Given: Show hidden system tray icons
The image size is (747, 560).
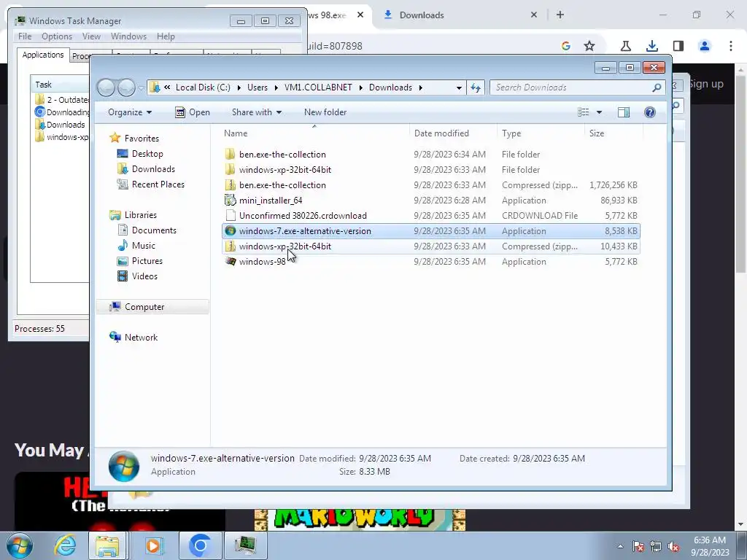Looking at the screenshot, I should point(620,546).
